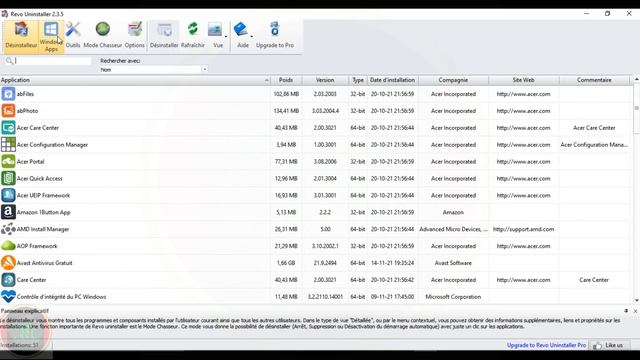
Task: Select the Amazon 1Button App icon
Action: (x=8, y=212)
